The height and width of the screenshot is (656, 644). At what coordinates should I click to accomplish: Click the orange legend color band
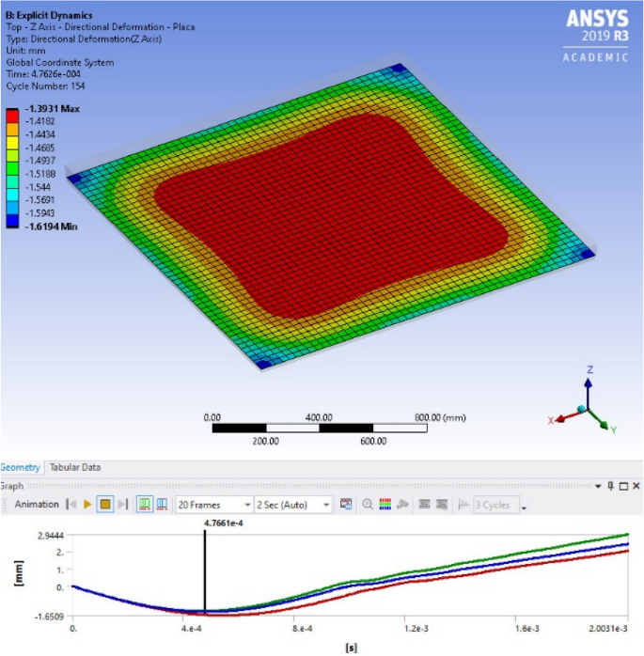[12, 130]
